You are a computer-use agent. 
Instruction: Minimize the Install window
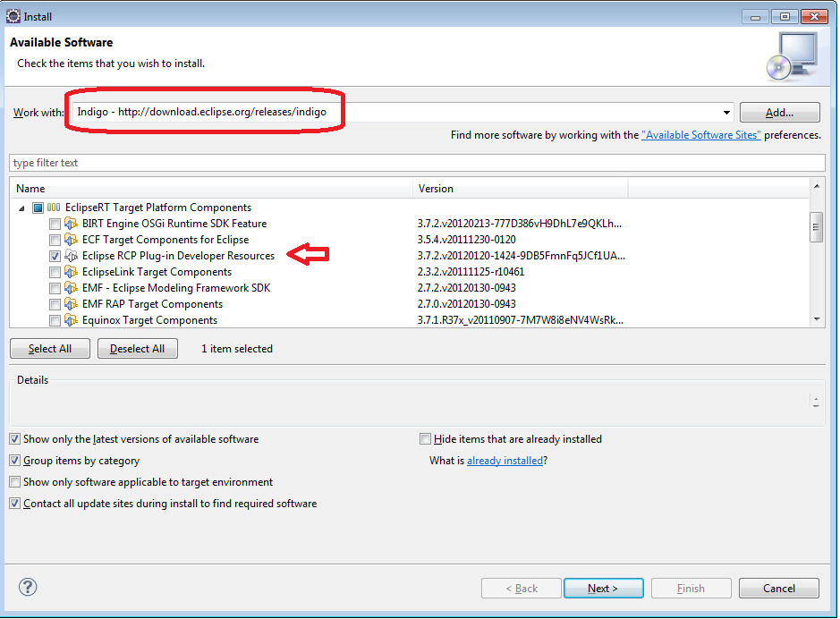(755, 17)
